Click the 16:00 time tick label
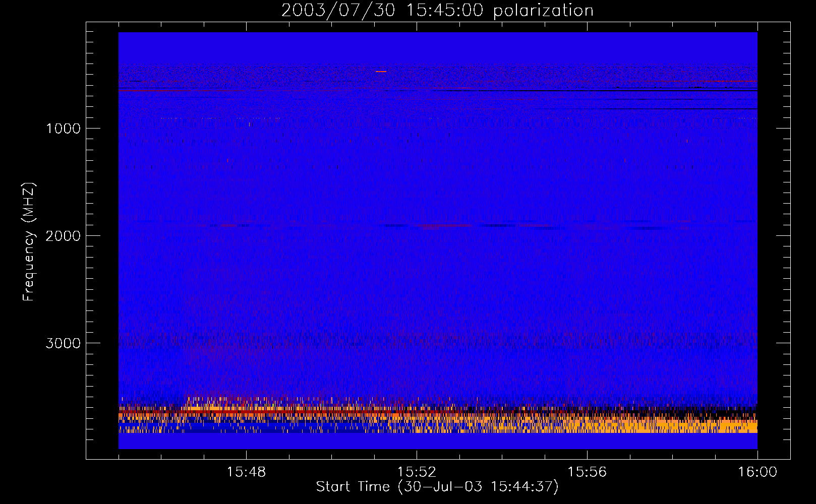The width and height of the screenshot is (816, 504). point(757,472)
